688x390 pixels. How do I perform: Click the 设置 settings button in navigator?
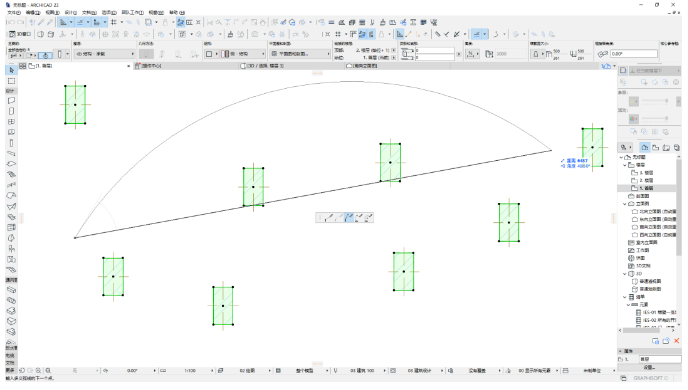pos(649,367)
